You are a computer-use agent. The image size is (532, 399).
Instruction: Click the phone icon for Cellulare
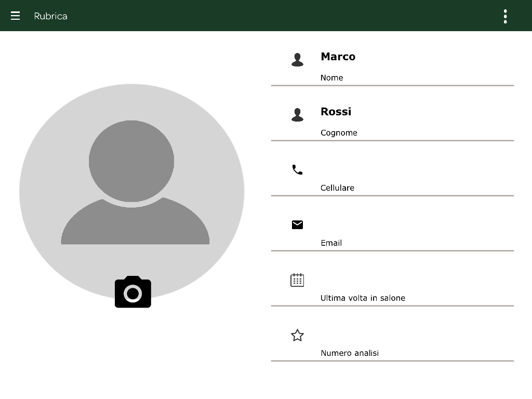(297, 170)
